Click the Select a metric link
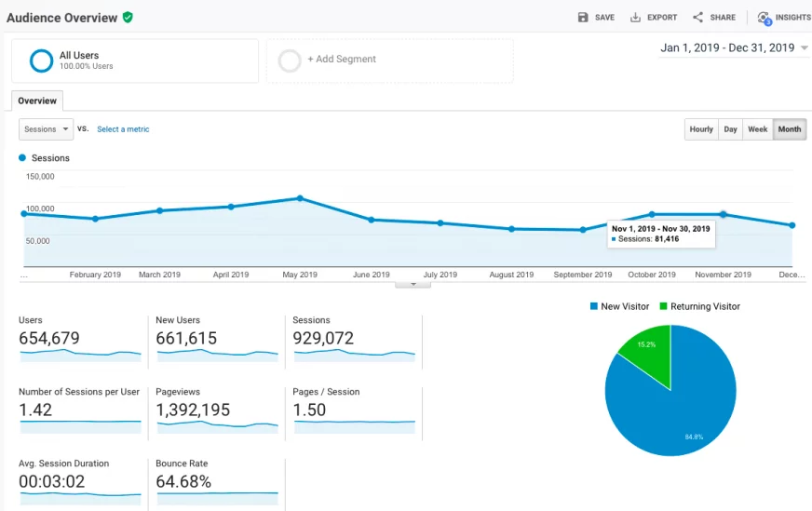 123,129
